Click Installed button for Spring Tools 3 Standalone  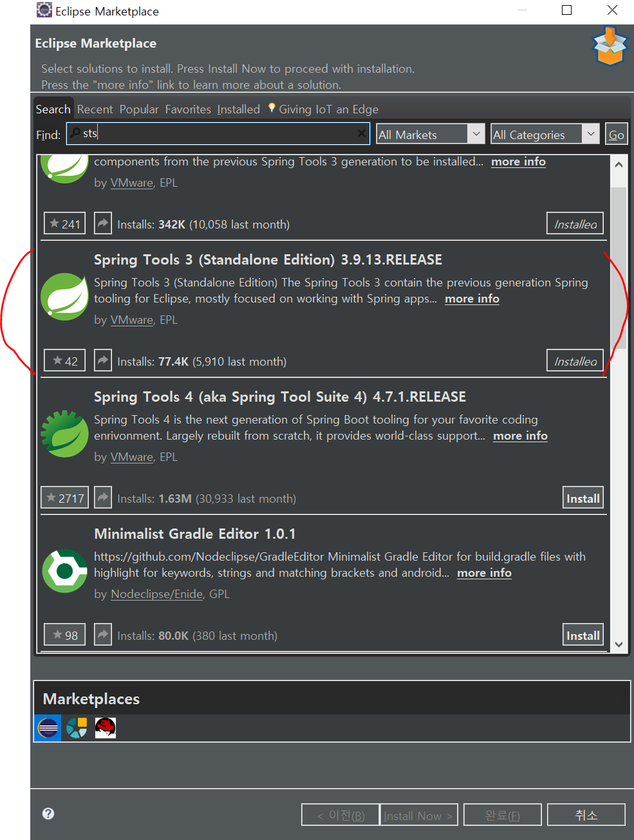pyautogui.click(x=575, y=360)
